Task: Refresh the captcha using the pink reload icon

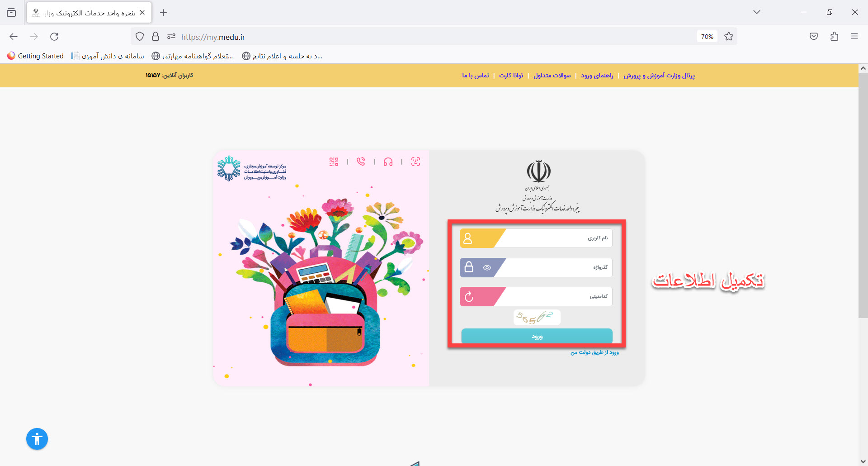Action: coord(469,297)
